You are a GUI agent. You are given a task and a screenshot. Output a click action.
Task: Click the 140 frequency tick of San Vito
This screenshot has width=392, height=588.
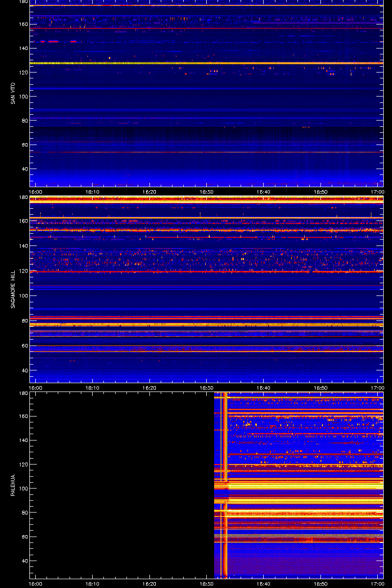pos(23,49)
